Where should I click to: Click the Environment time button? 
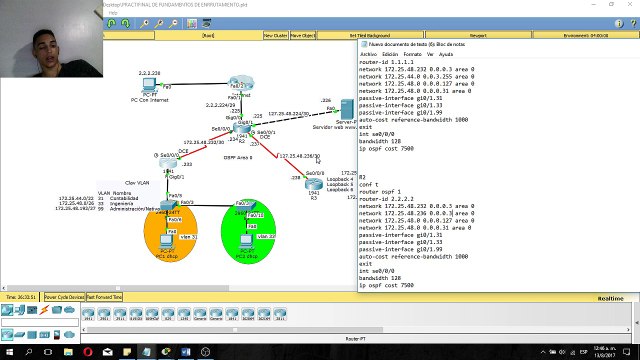[586, 36]
